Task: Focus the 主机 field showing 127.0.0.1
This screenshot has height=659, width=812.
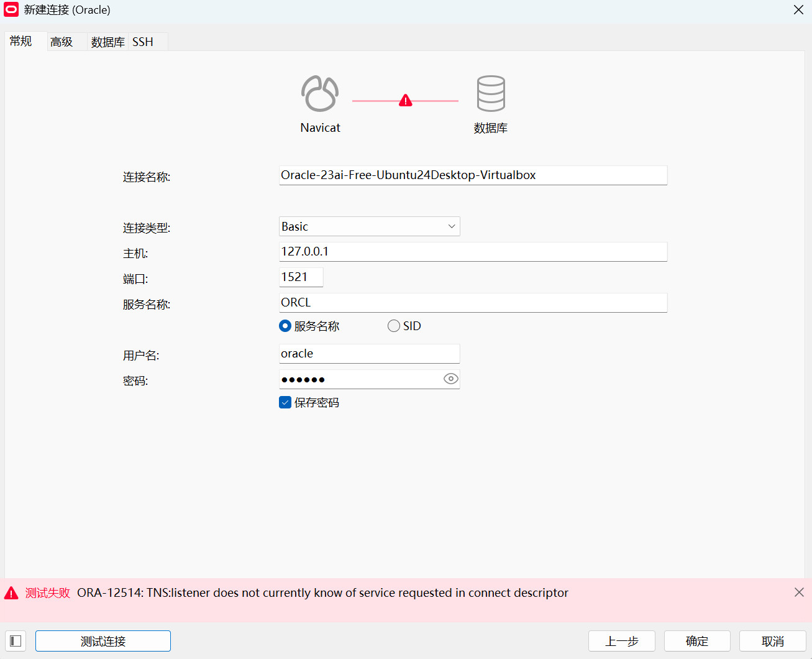Action: coord(473,252)
